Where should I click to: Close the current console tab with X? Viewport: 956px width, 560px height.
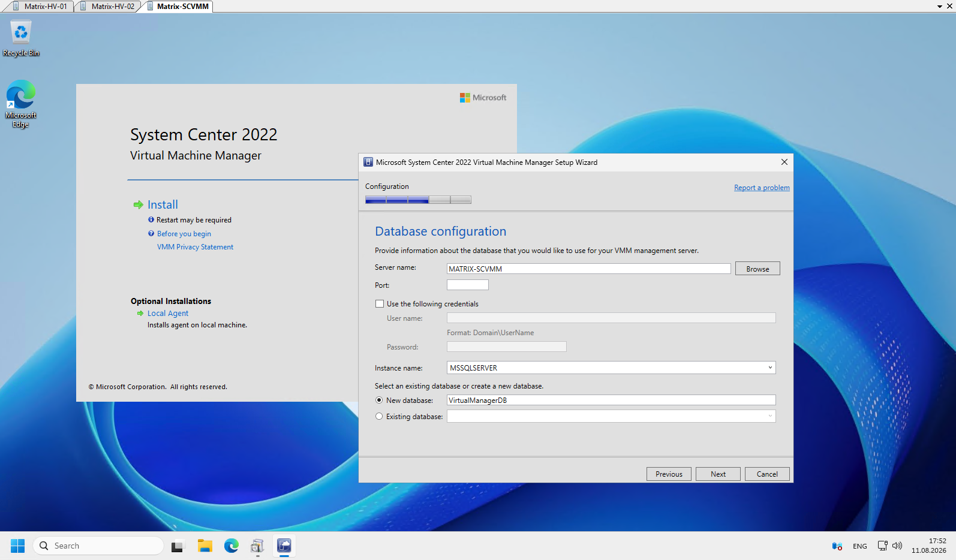949,6
